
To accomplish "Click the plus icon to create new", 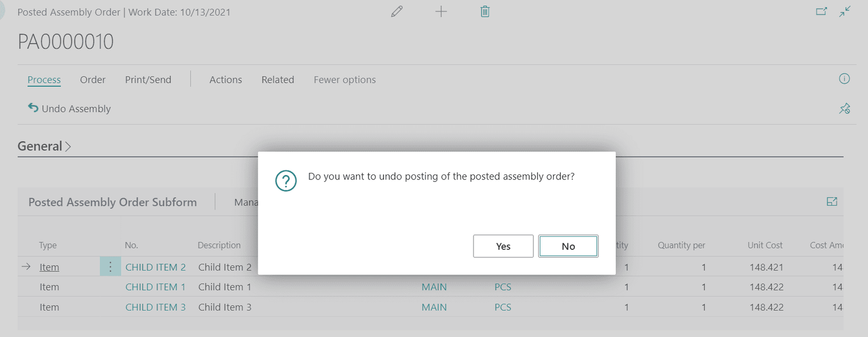I will [441, 11].
